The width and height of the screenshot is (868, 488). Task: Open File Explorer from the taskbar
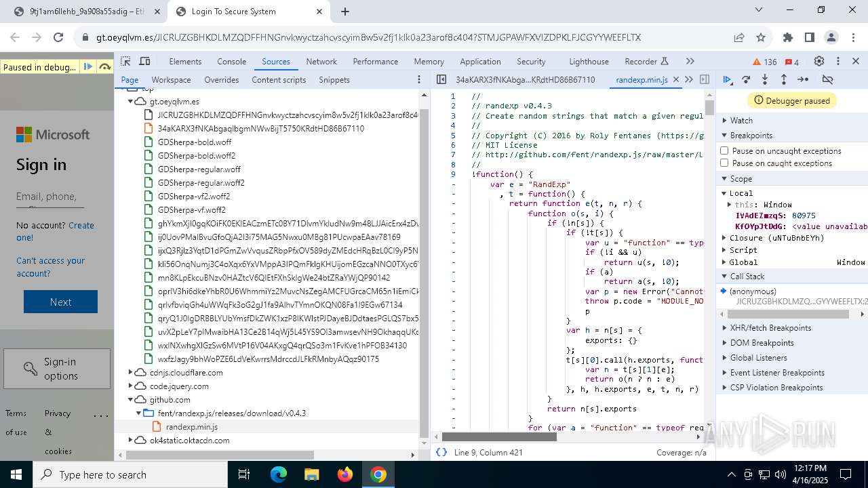(x=312, y=474)
